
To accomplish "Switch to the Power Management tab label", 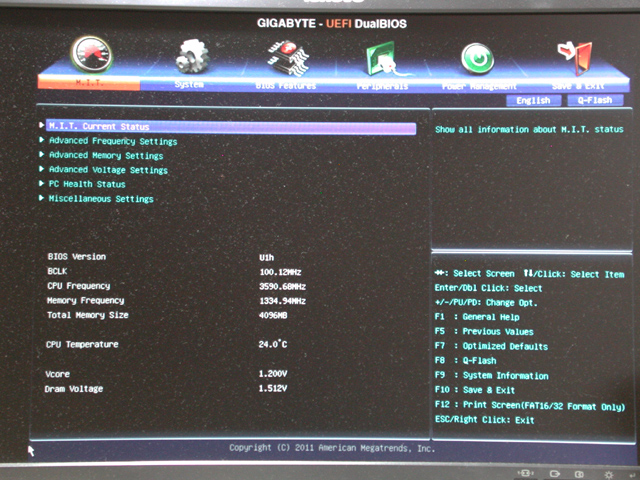I will [477, 86].
